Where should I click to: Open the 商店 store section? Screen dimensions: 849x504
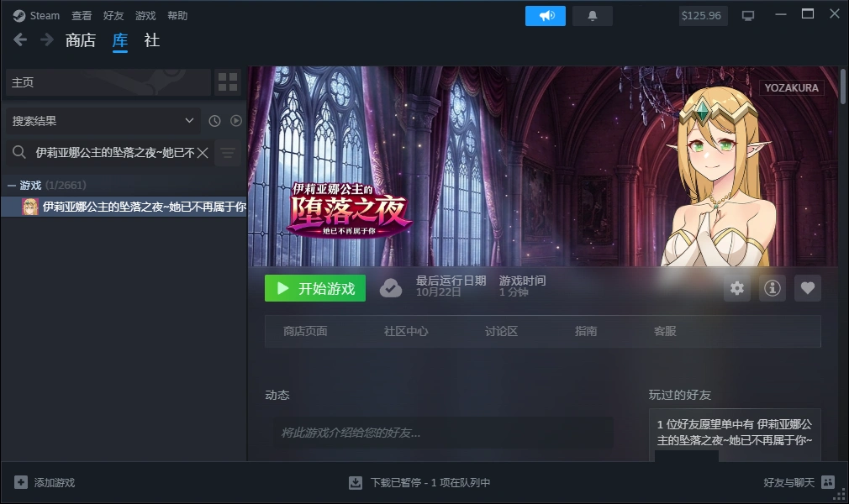click(80, 40)
